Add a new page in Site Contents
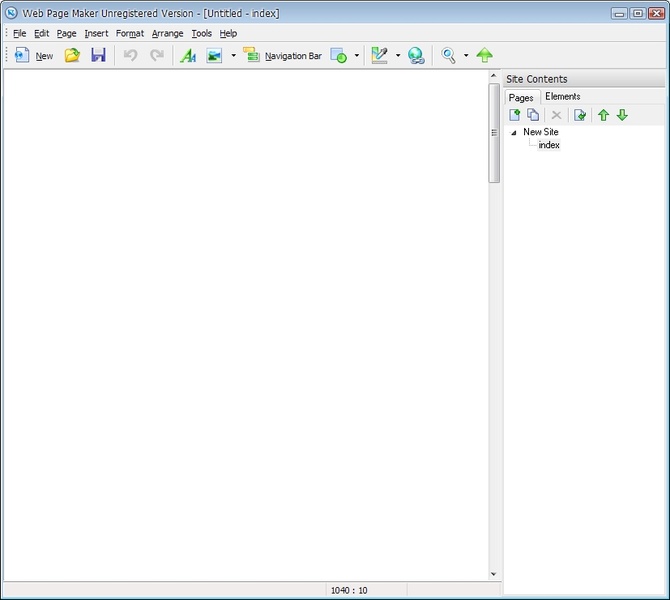670x600 pixels. pos(515,115)
